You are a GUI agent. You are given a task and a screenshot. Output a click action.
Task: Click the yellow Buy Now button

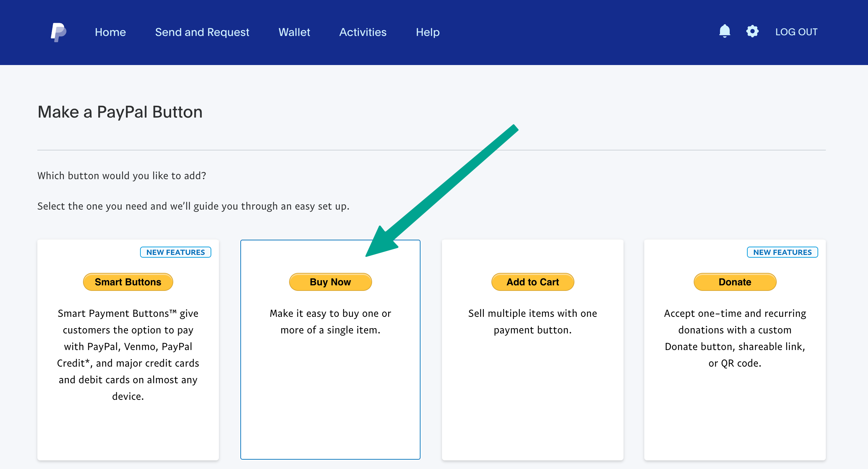point(330,282)
